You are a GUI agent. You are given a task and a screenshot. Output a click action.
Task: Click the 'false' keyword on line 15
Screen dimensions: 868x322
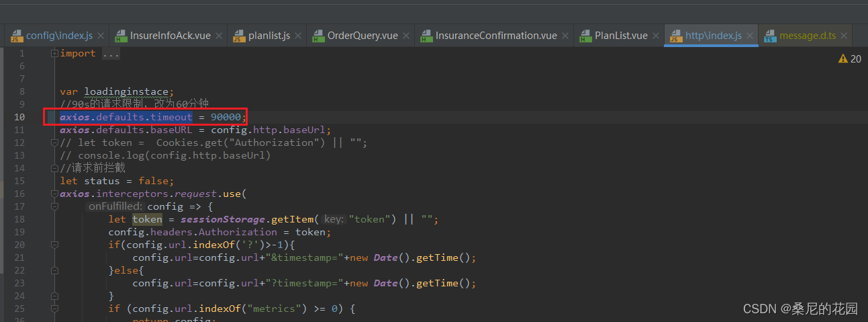[153, 181]
